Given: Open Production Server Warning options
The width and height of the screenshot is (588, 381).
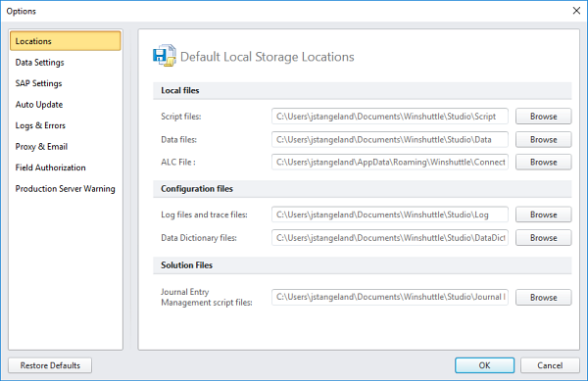Looking at the screenshot, I should (65, 188).
